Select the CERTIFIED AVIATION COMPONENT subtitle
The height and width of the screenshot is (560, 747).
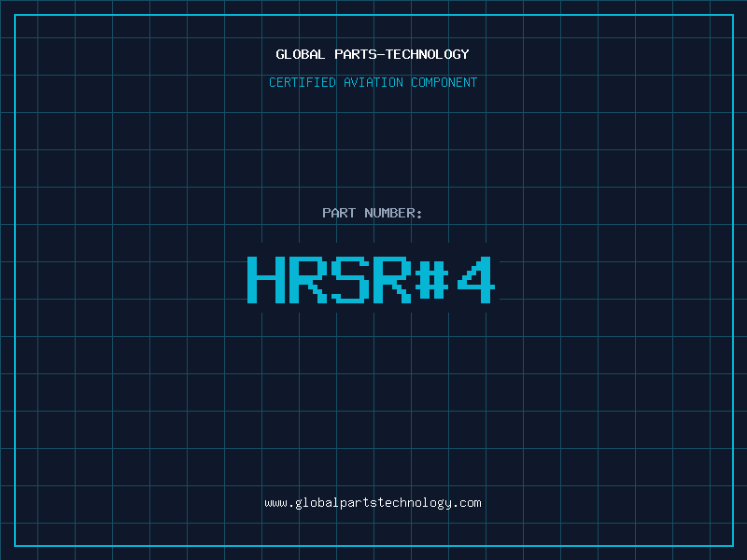tap(373, 82)
